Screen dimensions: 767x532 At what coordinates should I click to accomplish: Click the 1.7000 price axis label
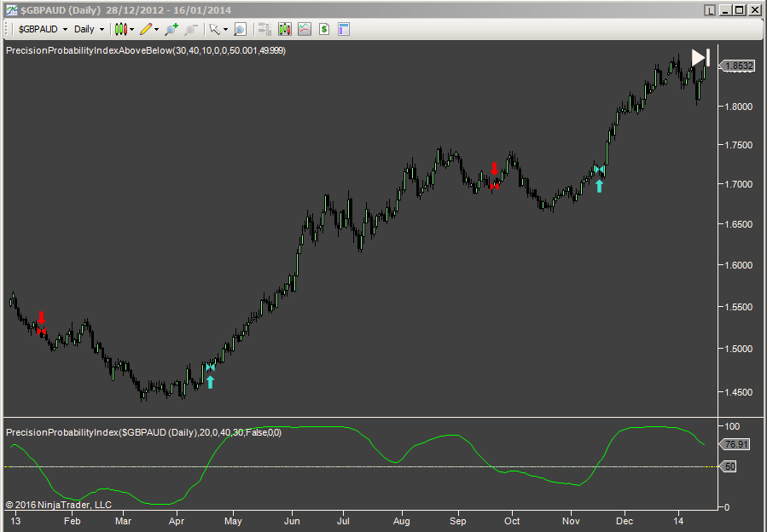[x=739, y=184]
